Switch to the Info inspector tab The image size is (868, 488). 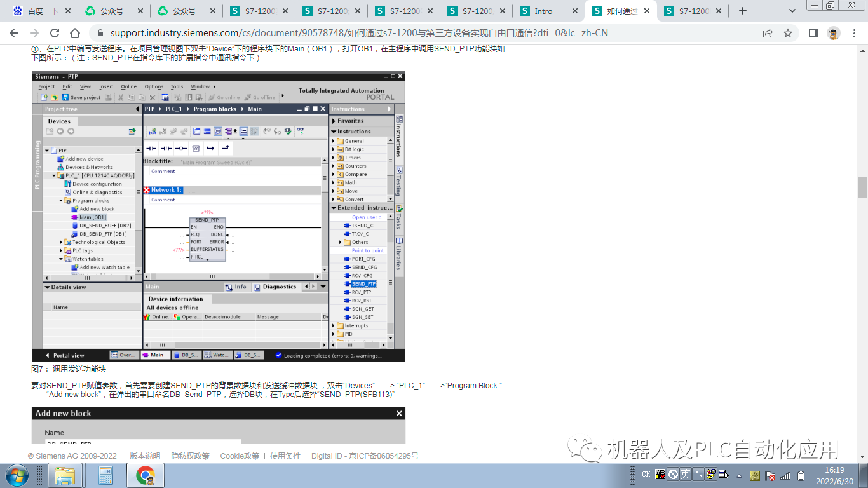pos(236,287)
